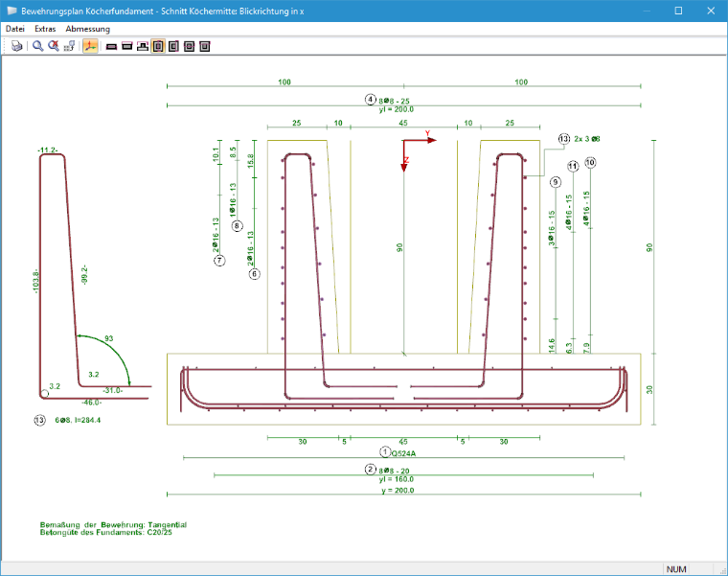Click position marker 7 on left side

coord(219,261)
